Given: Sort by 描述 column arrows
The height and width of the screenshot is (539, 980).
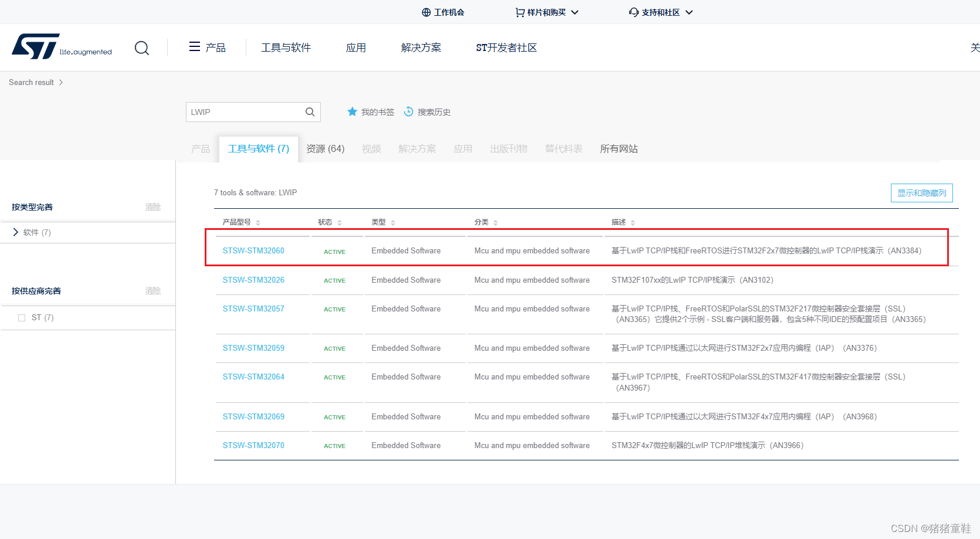Looking at the screenshot, I should coord(633,223).
